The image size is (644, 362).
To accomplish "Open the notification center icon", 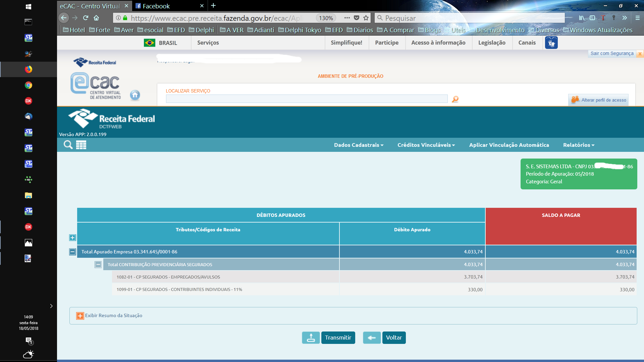I will click(x=29, y=341).
